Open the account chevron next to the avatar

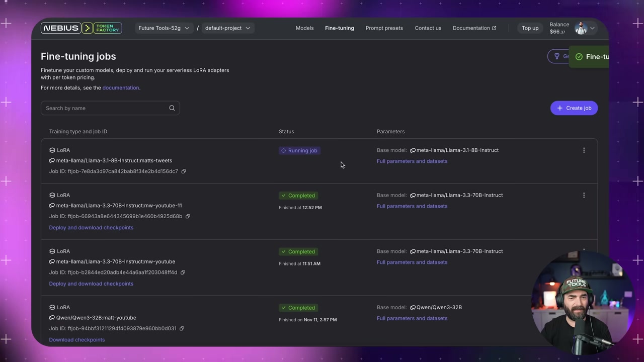[x=592, y=28]
